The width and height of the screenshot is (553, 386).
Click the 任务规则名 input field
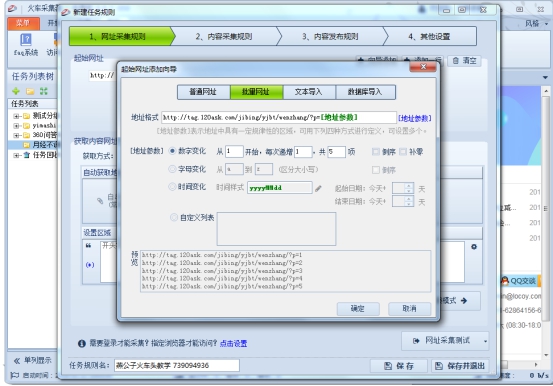pos(177,366)
